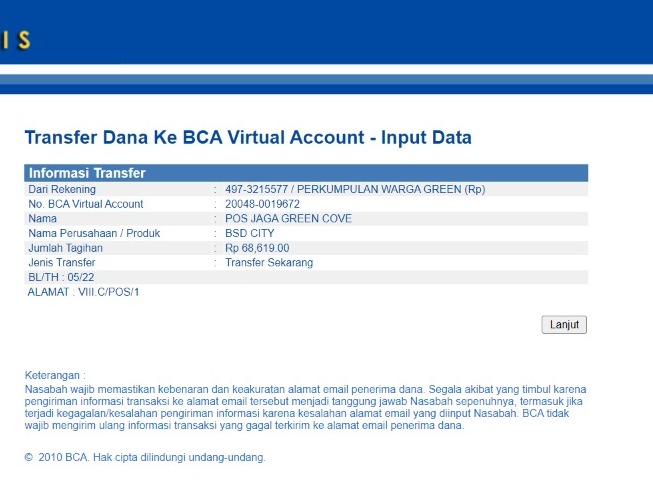Click the Transfer Sekarang transfer type value
The image size is (653, 491).
269,262
